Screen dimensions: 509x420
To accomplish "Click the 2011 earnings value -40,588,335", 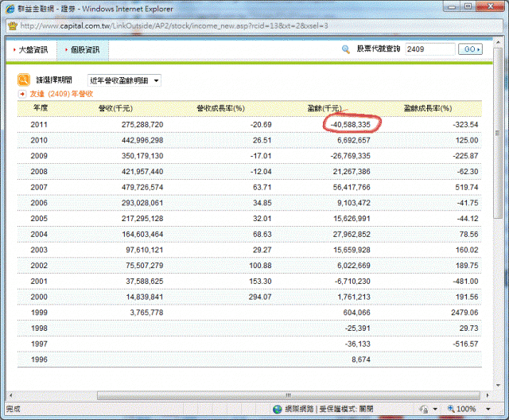I will click(x=351, y=125).
